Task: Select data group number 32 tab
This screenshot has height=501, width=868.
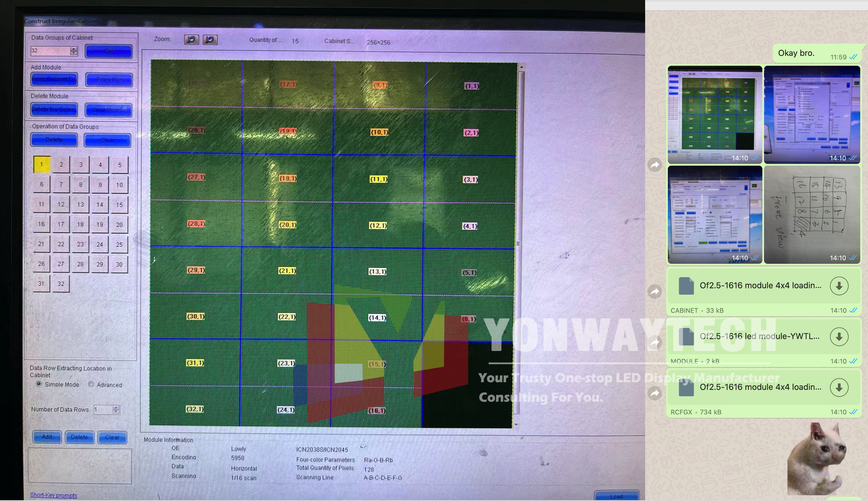Action: 60,284
